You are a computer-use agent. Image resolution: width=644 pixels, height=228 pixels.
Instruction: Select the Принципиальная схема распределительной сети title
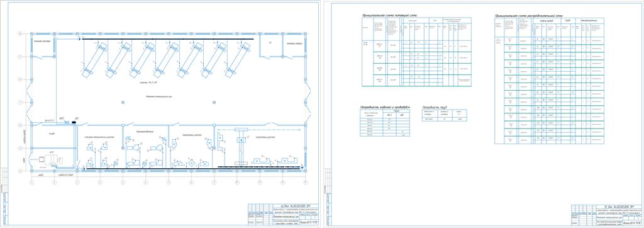pyautogui.click(x=528, y=15)
